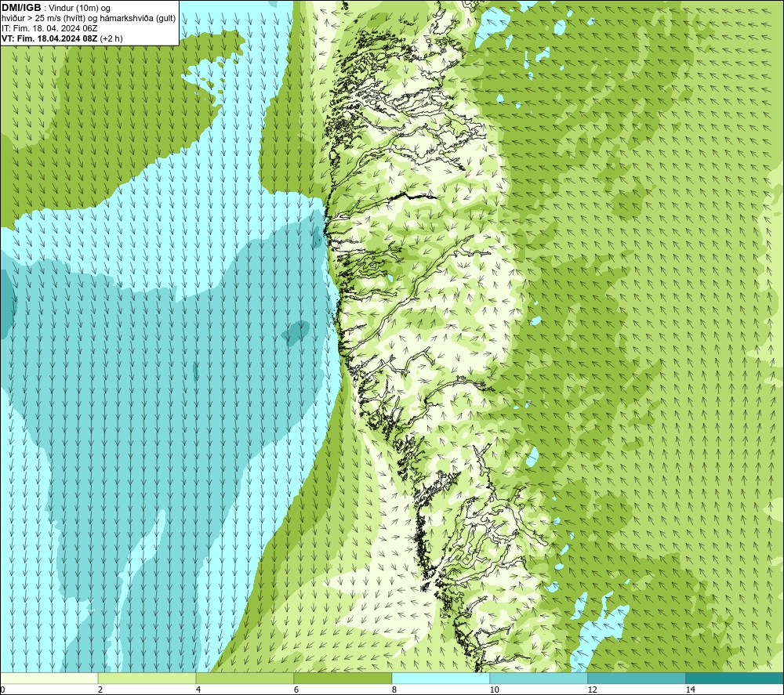784x695 pixels.
Task: Click the scale label '4'
Action: [x=198, y=690]
